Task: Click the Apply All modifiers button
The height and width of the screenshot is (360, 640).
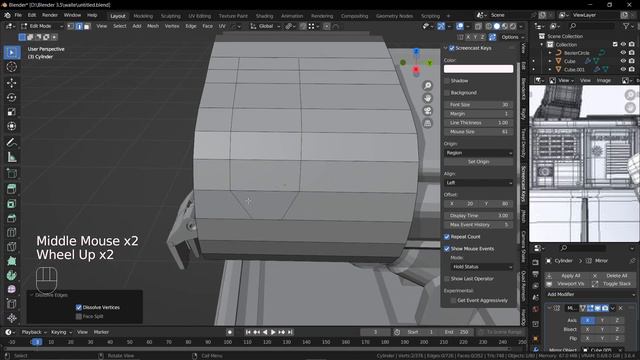Action: [x=567, y=276]
